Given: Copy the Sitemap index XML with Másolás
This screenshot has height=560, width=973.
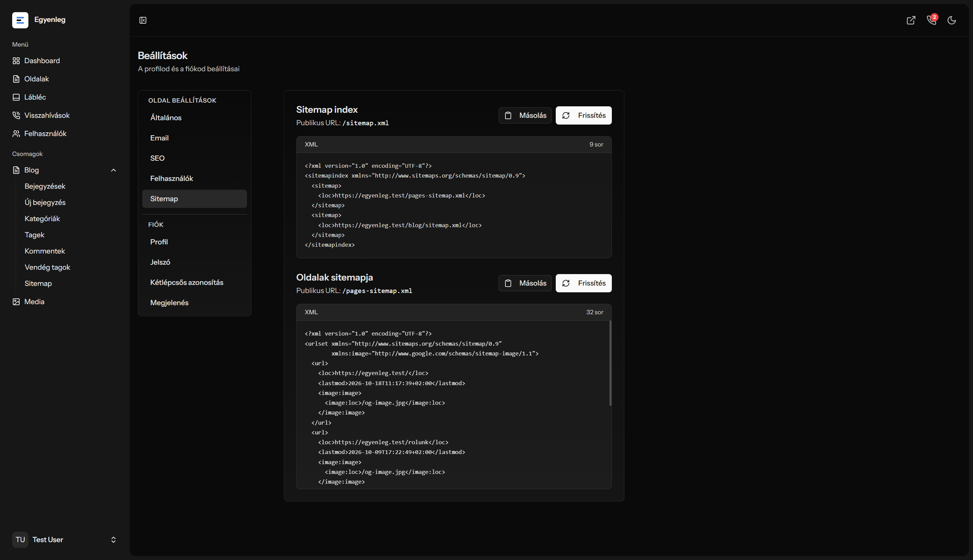Looking at the screenshot, I should coord(525,115).
